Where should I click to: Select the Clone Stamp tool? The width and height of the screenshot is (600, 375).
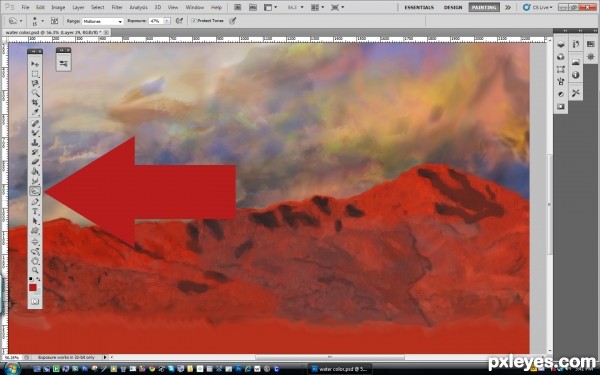(35, 142)
